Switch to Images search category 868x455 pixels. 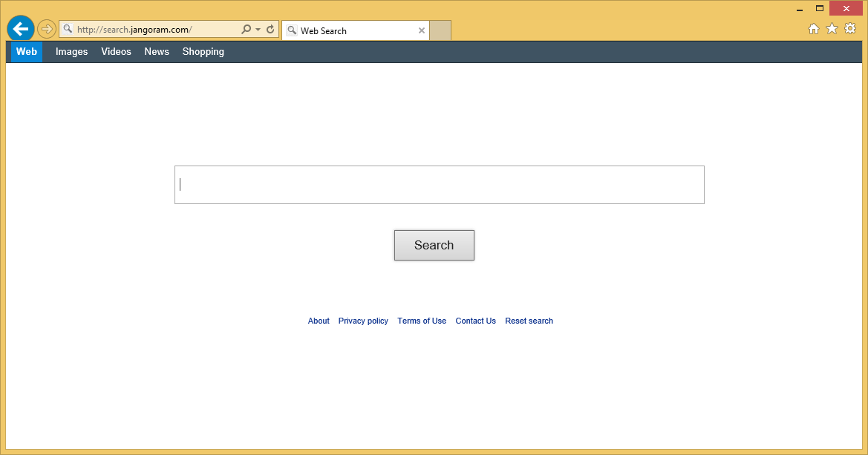71,51
